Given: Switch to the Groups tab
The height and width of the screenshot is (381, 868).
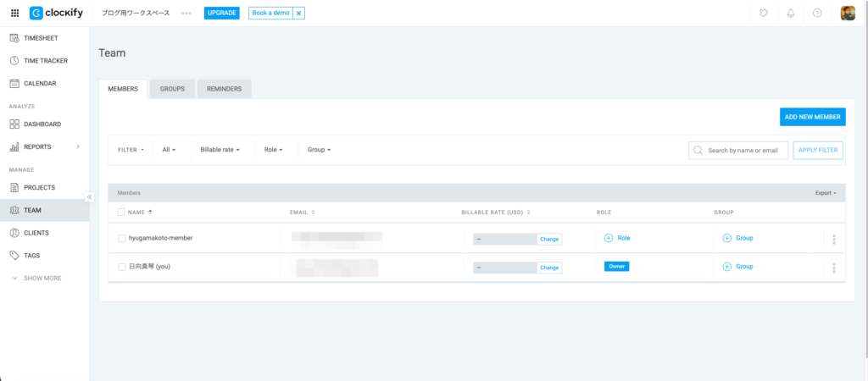Looking at the screenshot, I should [x=172, y=89].
